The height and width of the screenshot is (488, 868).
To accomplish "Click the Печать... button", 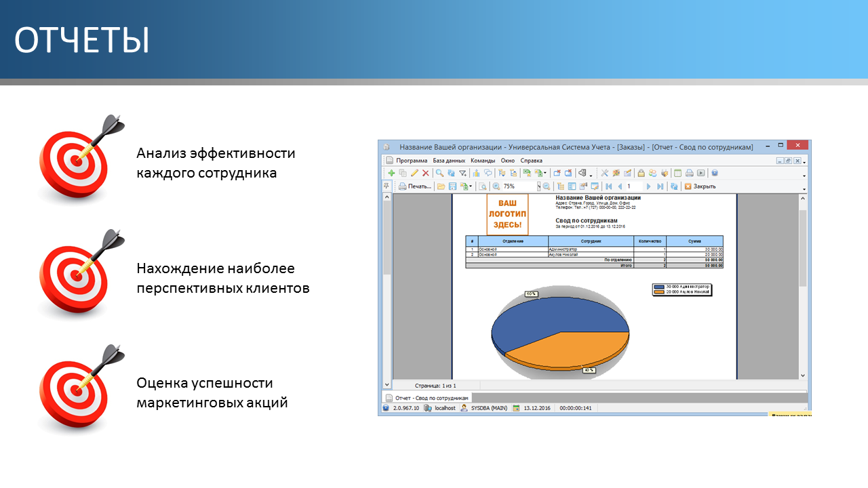I will click(414, 186).
